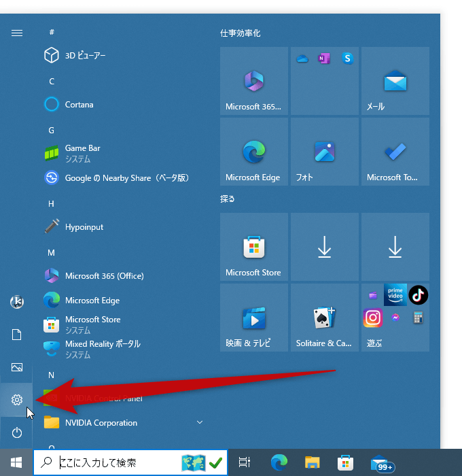Click OneNote icon in tile folder
Image resolution: width=462 pixels, height=476 pixels.
tap(324, 58)
